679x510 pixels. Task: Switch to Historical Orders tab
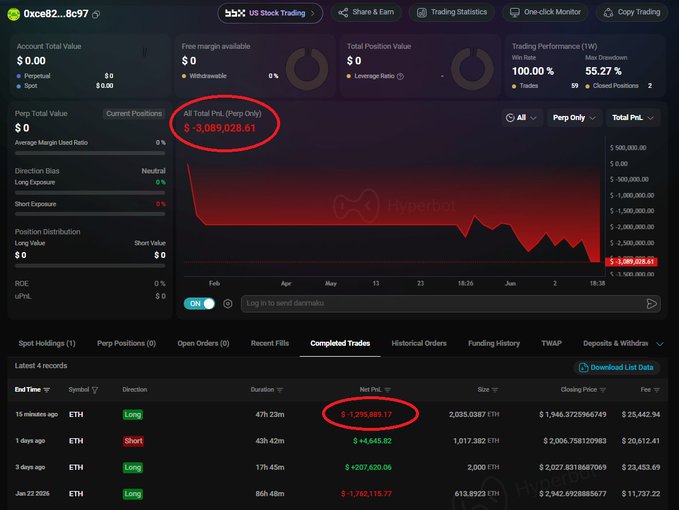419,343
